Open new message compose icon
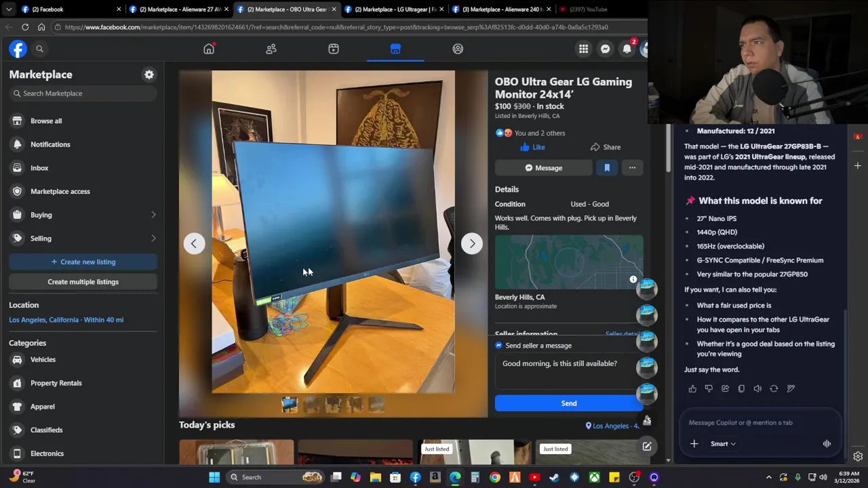 [647, 447]
